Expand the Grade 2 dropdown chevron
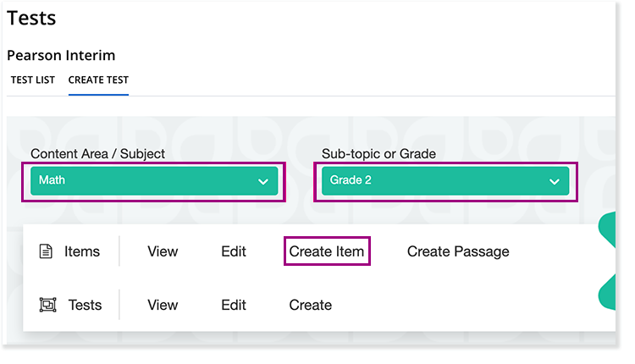 [555, 181]
